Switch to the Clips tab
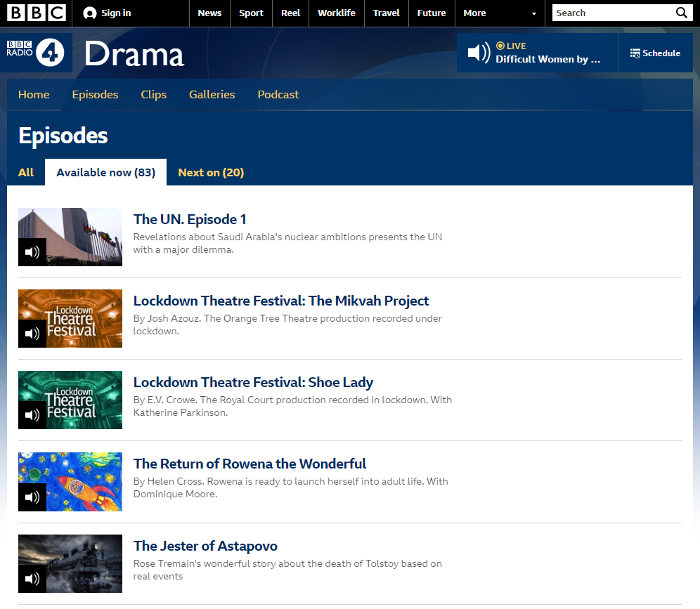 tap(153, 94)
